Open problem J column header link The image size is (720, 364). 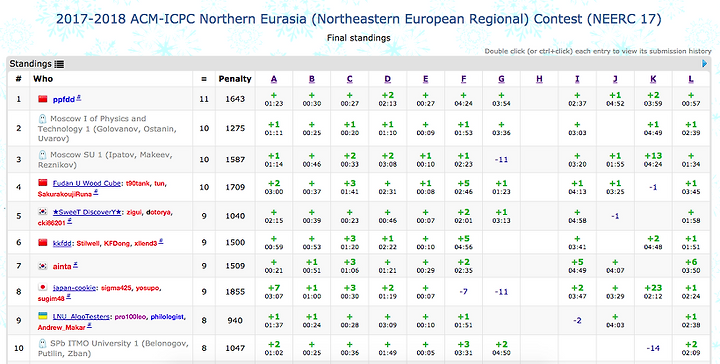(x=615, y=79)
